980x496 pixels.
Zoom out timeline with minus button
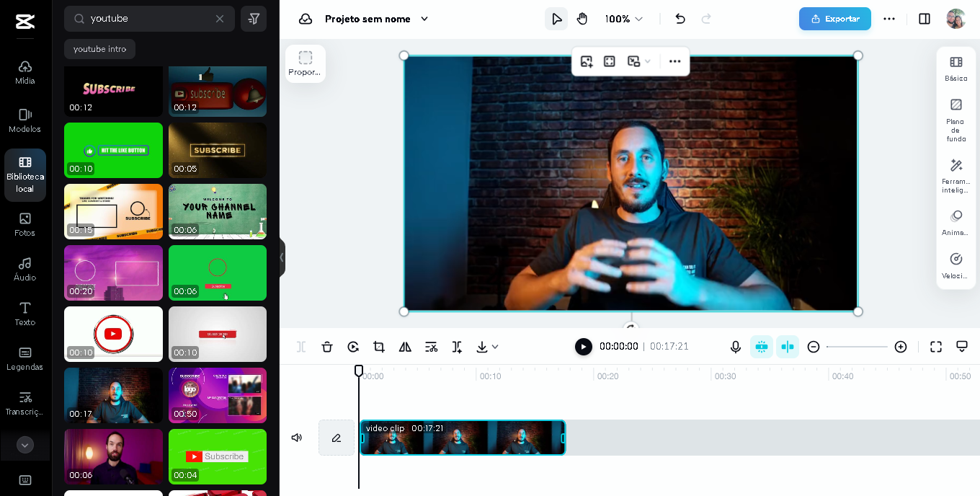point(814,347)
